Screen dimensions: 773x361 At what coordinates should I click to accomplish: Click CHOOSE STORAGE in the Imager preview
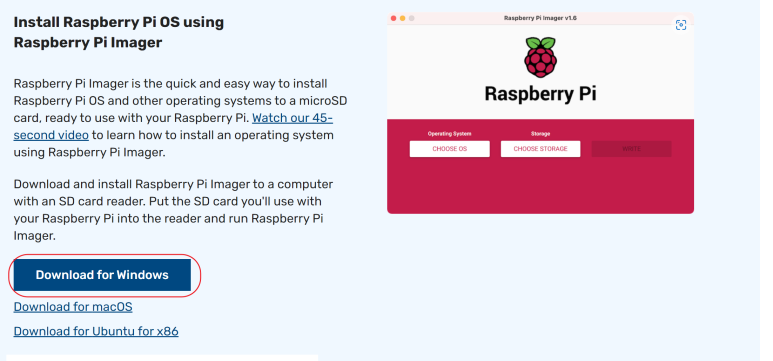tap(540, 149)
